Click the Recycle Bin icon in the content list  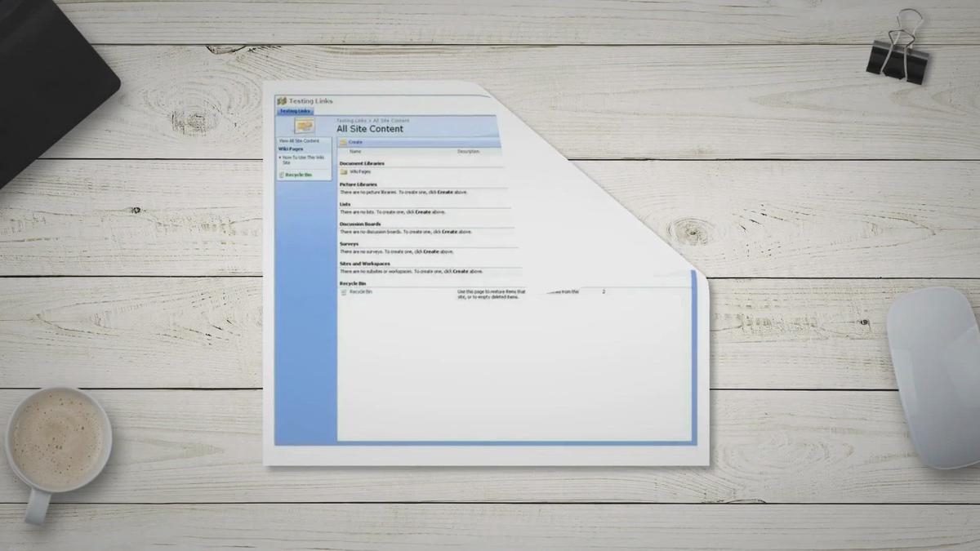345,291
